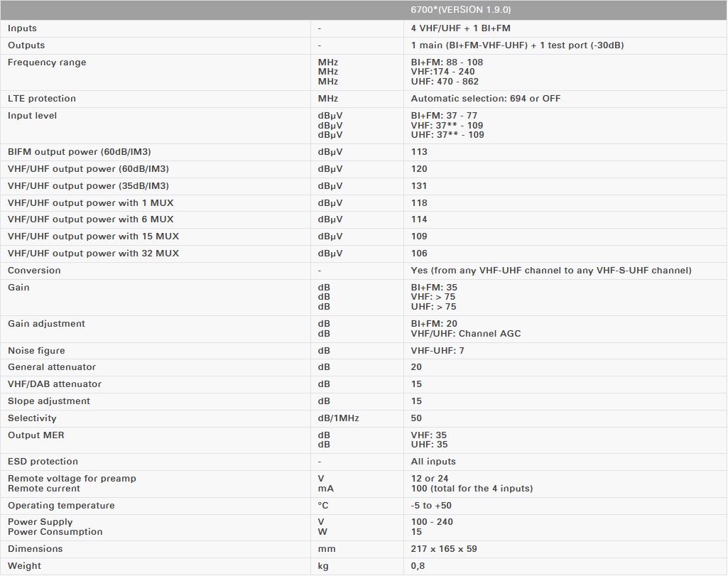Select the ESD protection 'All inputs' value
This screenshot has width=728, height=576.
click(x=433, y=462)
